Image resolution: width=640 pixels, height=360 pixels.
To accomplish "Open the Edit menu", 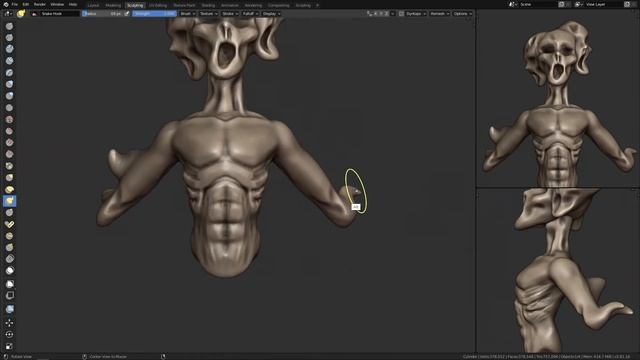I will point(26,4).
